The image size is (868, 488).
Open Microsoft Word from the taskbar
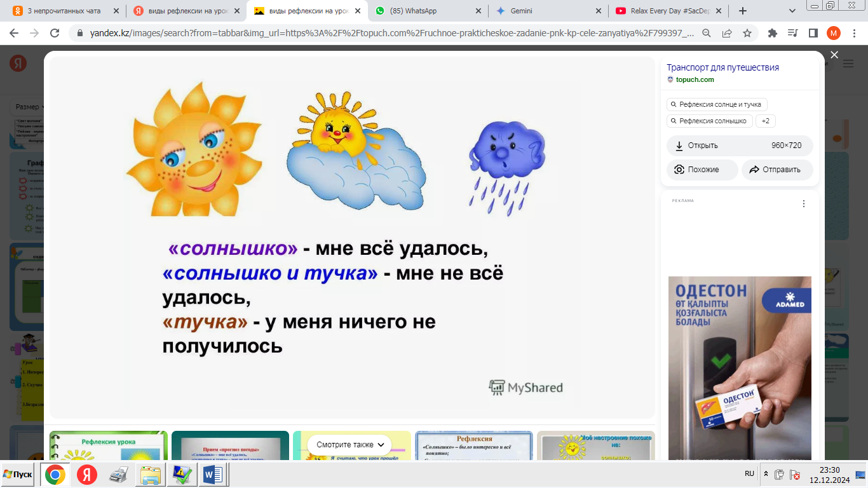212,475
